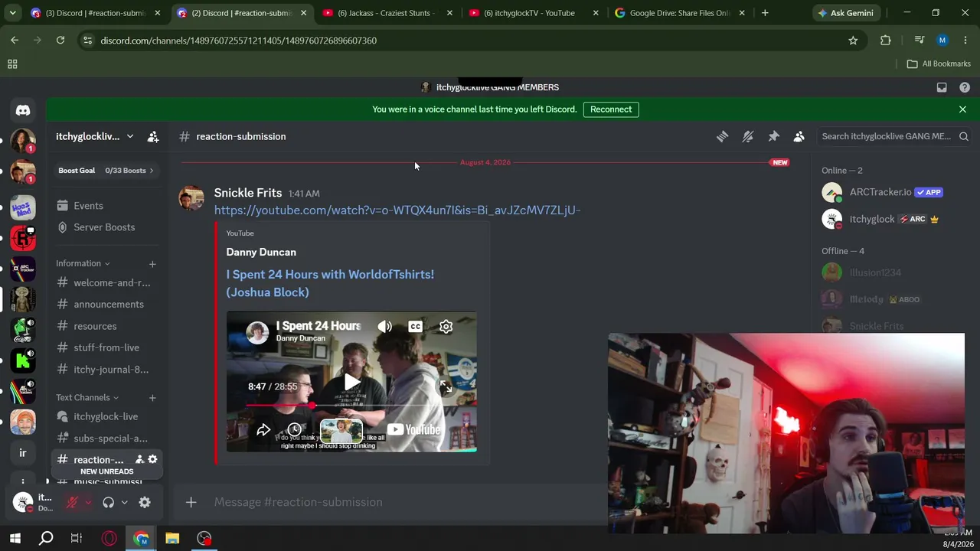Viewport: 980px width, 551px height.
Task: Create invite for reaction-submission channel
Action: (x=139, y=460)
